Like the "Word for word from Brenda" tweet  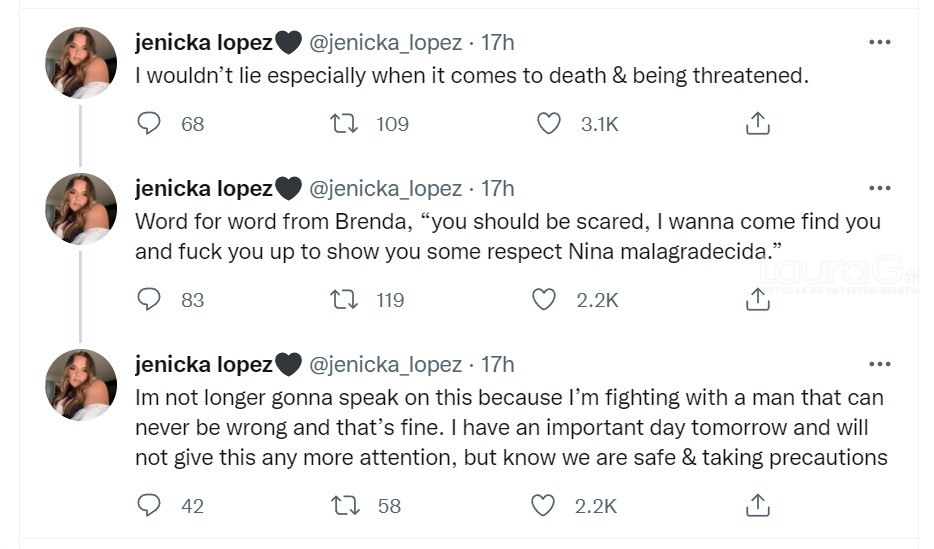pos(544,299)
